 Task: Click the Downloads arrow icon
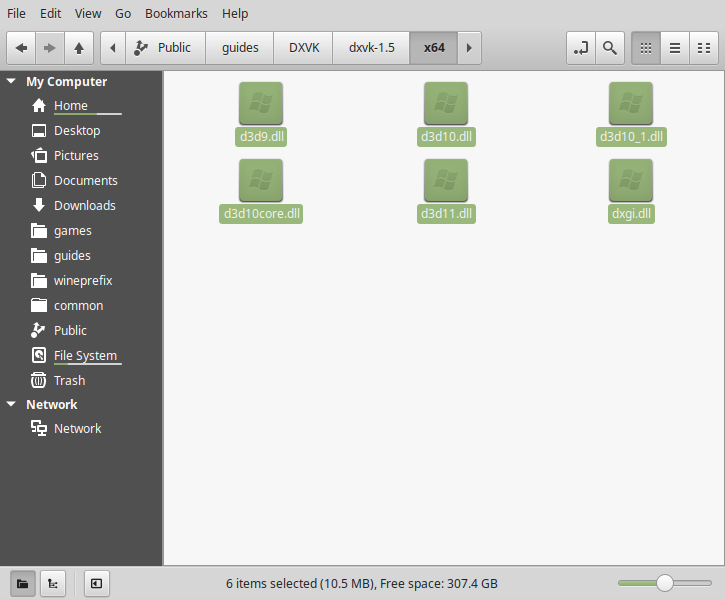click(39, 205)
